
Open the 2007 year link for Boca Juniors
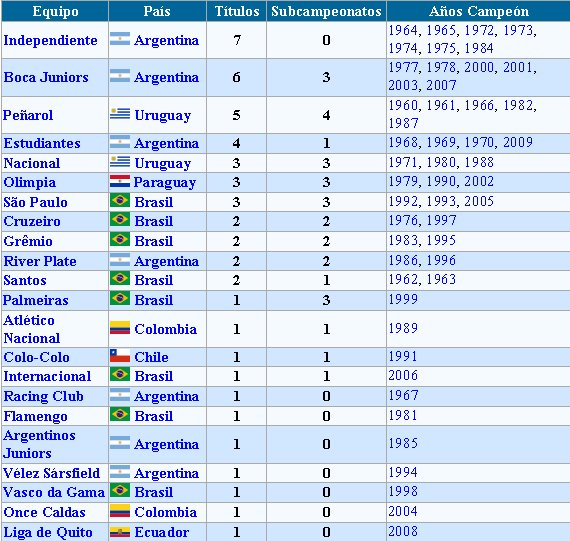click(441, 85)
